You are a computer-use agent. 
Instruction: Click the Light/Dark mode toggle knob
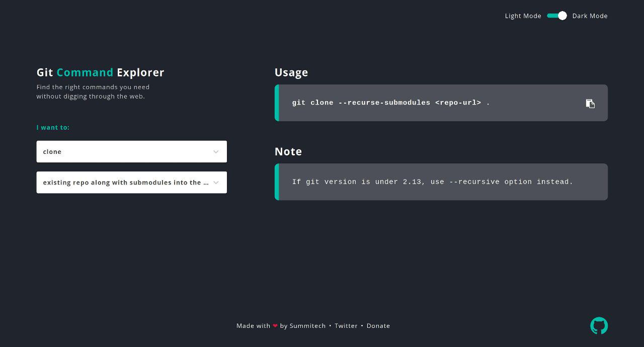(562, 16)
